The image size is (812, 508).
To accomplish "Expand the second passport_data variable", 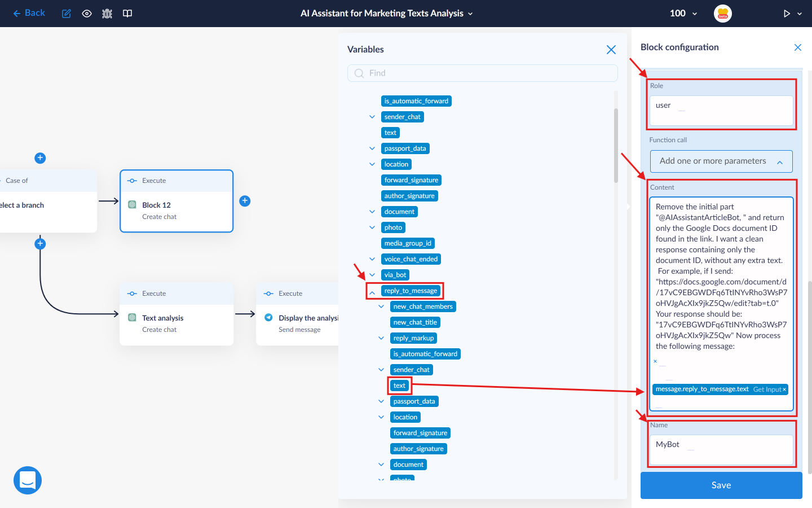I will (x=381, y=401).
